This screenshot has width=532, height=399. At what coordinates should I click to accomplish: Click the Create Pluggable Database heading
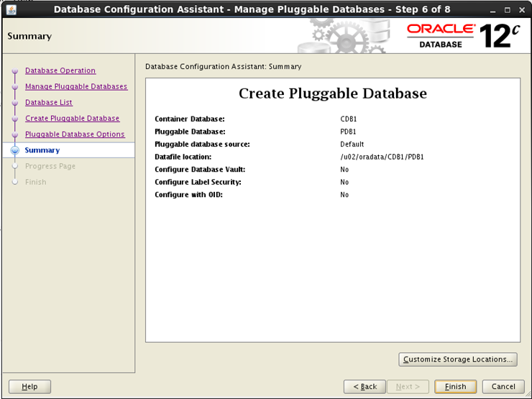[x=333, y=93]
